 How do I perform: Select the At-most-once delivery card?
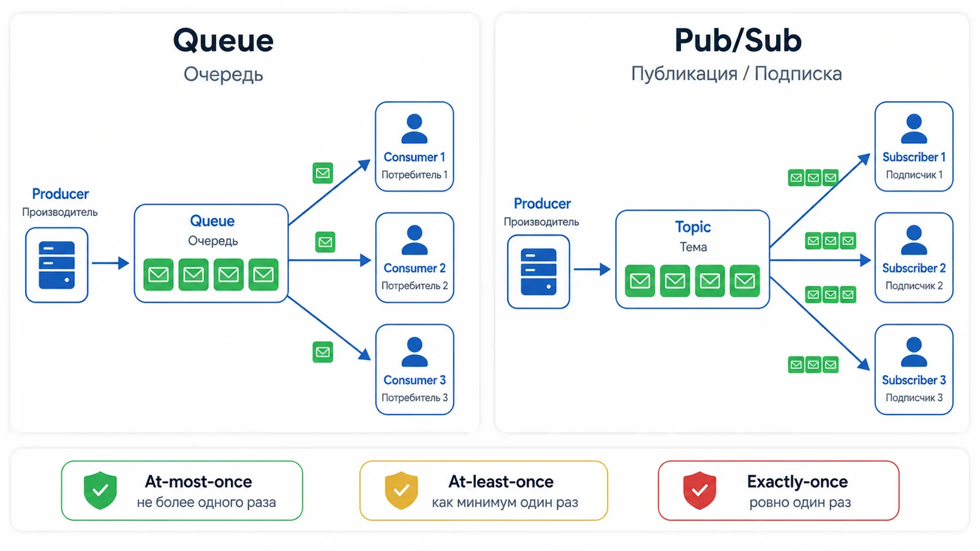coord(182,490)
